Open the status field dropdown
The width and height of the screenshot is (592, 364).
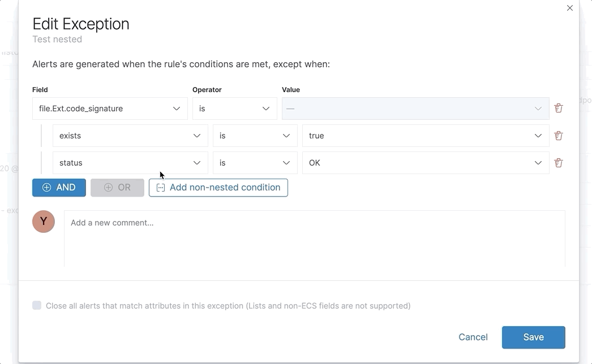130,163
